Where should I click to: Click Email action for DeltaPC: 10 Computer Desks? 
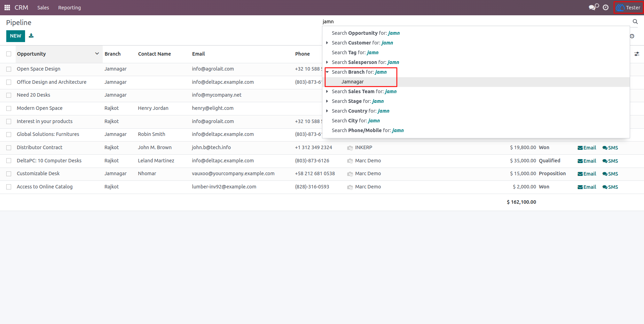[587, 161]
